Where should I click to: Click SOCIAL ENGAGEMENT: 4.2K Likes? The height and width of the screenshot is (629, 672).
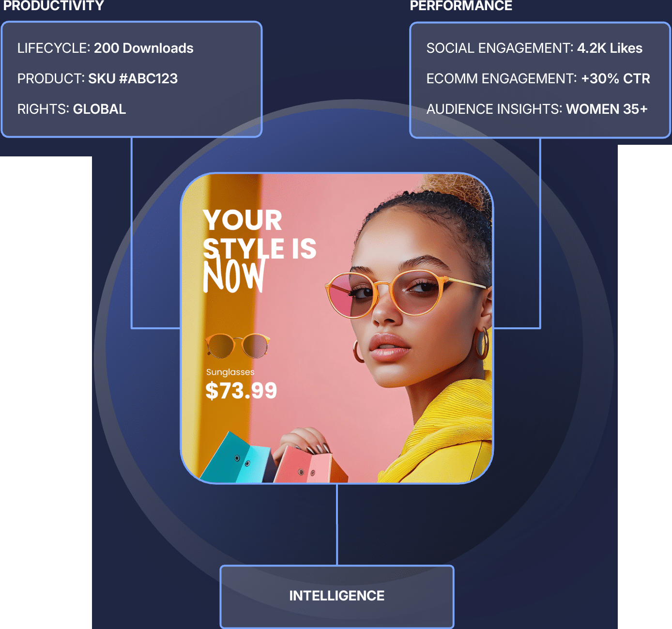point(535,48)
